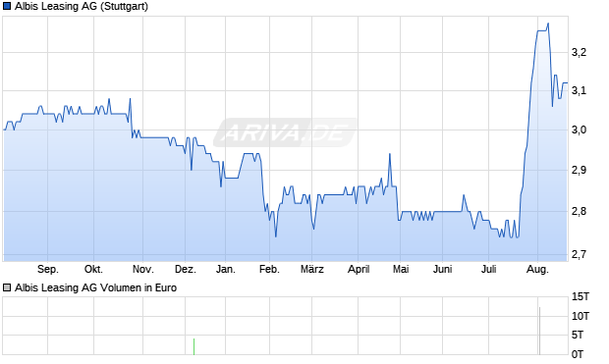
Task: Click the 'Okt.' month label
Action: pyautogui.click(x=93, y=269)
